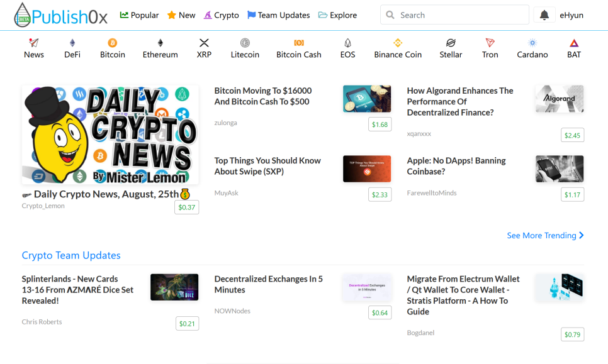Select the Bitcoin coin icon
Screen dimensions: 608x364
(113, 43)
